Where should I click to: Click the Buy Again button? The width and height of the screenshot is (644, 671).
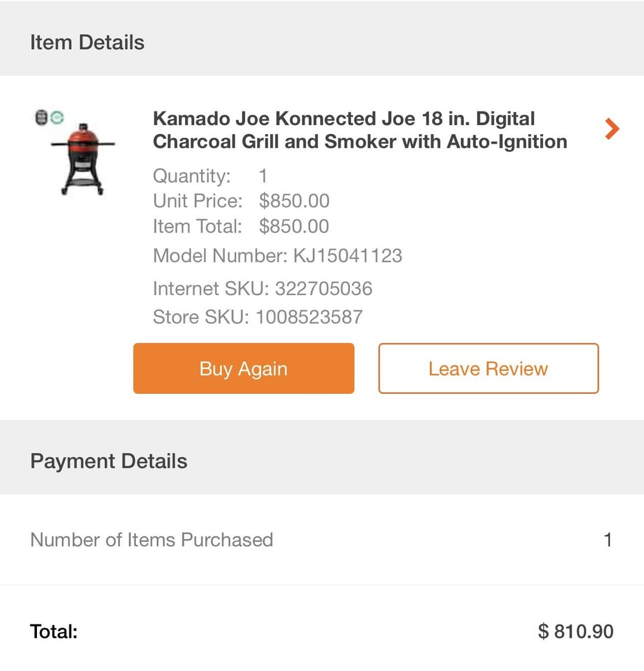tap(243, 368)
